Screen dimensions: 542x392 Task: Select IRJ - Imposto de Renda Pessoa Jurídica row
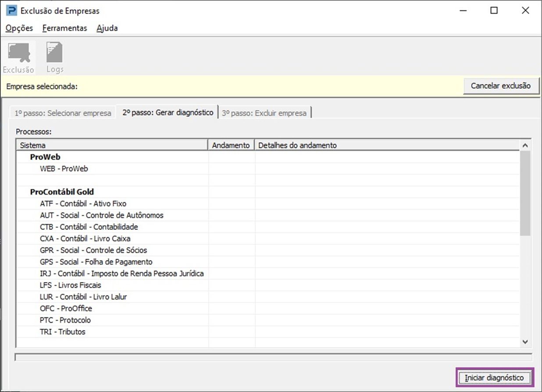pyautogui.click(x=268, y=273)
